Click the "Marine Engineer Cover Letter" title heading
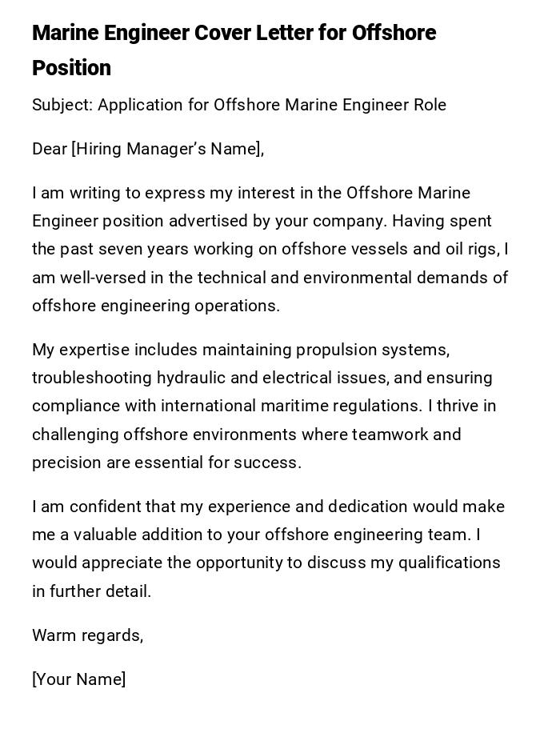Image resolution: width=560 pixels, height=729 pixels. click(234, 34)
